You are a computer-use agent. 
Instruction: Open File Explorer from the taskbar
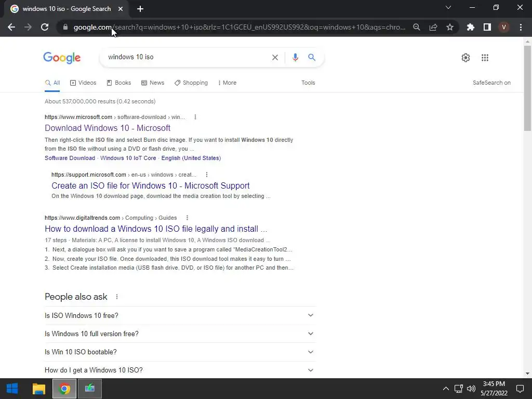pos(38,389)
